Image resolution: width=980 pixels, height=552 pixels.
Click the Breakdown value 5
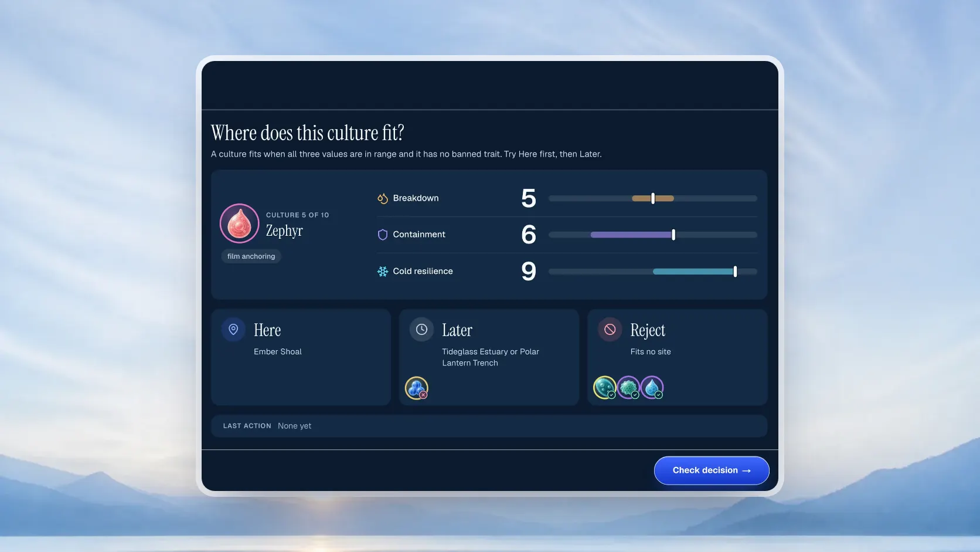tap(529, 198)
